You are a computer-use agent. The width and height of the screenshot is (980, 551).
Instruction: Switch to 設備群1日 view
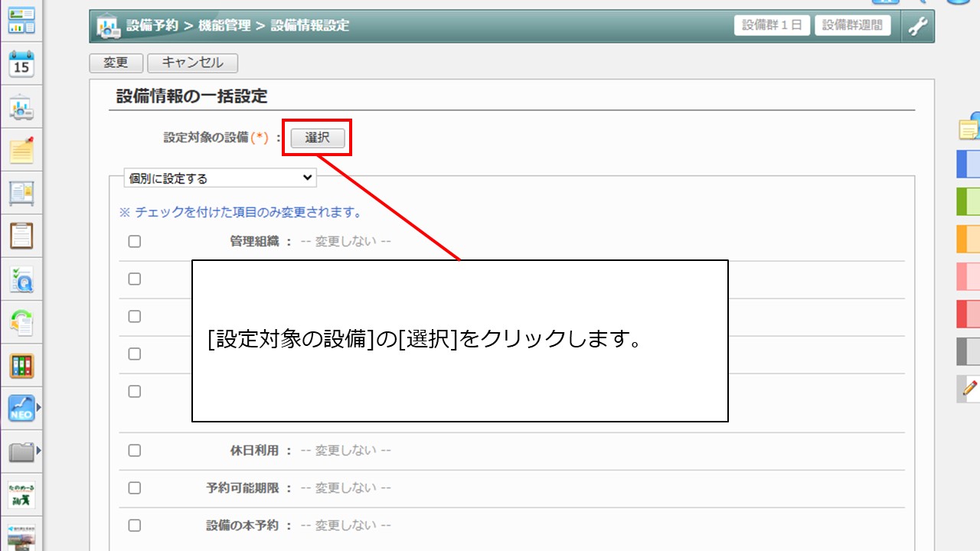(x=772, y=25)
